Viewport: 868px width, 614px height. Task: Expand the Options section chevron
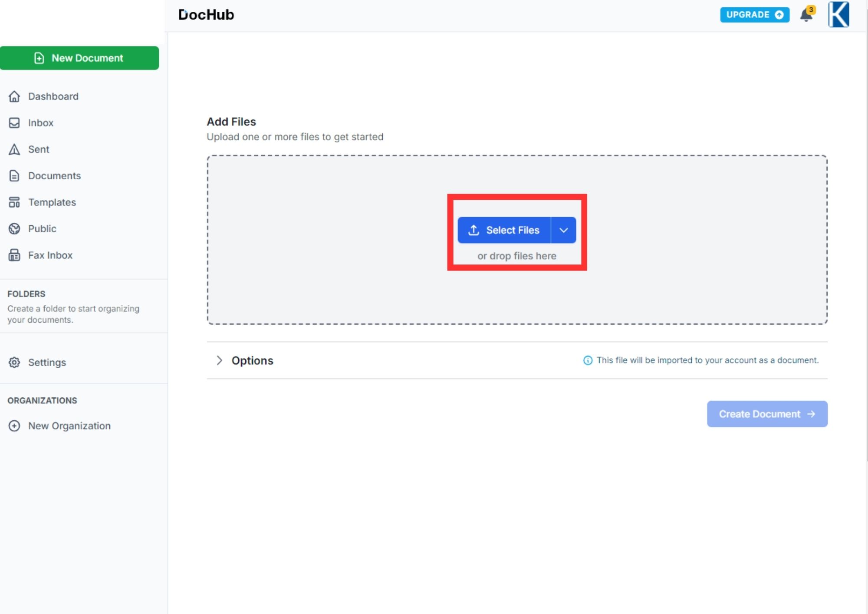pyautogui.click(x=219, y=360)
